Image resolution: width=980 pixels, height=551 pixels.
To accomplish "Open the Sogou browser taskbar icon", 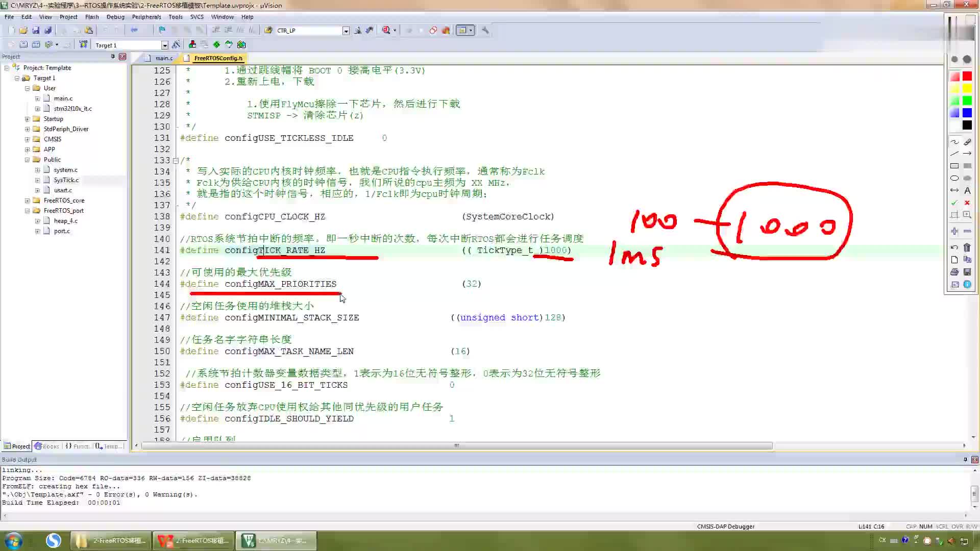I will click(x=54, y=540).
